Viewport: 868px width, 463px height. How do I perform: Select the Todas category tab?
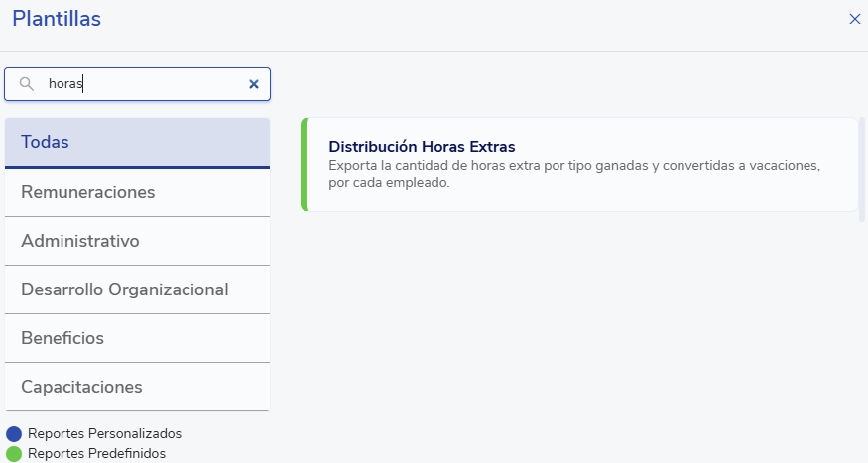pos(137,142)
